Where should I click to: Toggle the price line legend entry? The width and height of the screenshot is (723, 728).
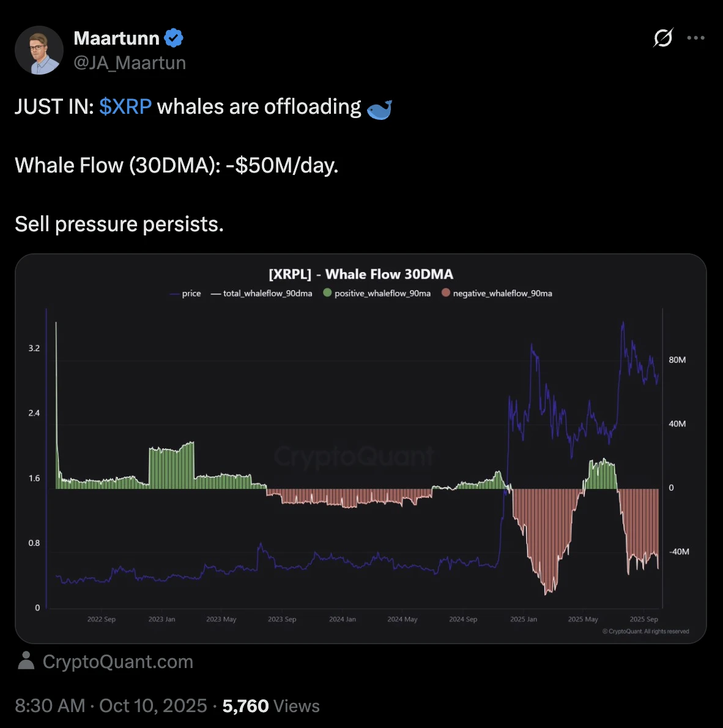pyautogui.click(x=185, y=294)
